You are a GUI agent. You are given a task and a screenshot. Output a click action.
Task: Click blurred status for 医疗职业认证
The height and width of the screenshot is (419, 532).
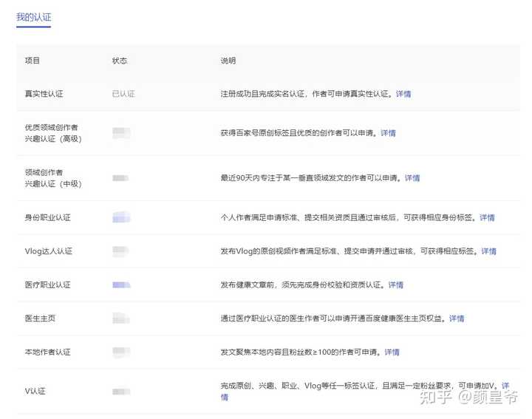pyautogui.click(x=121, y=285)
